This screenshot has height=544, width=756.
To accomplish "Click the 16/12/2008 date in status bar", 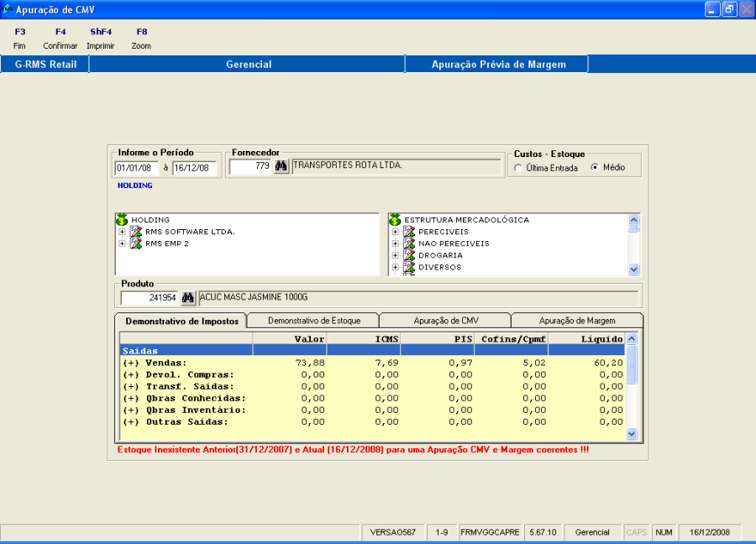I will click(709, 532).
